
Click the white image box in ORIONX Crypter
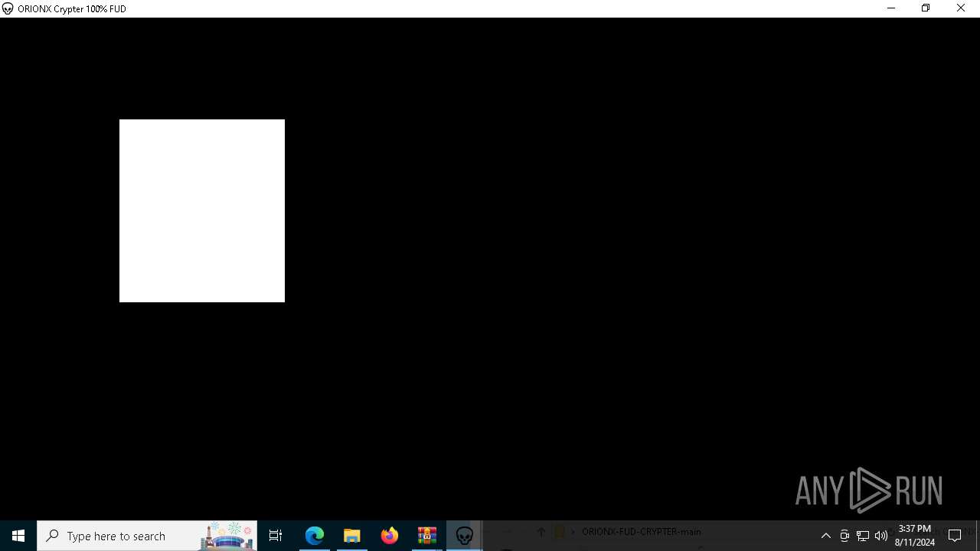pyautogui.click(x=202, y=210)
